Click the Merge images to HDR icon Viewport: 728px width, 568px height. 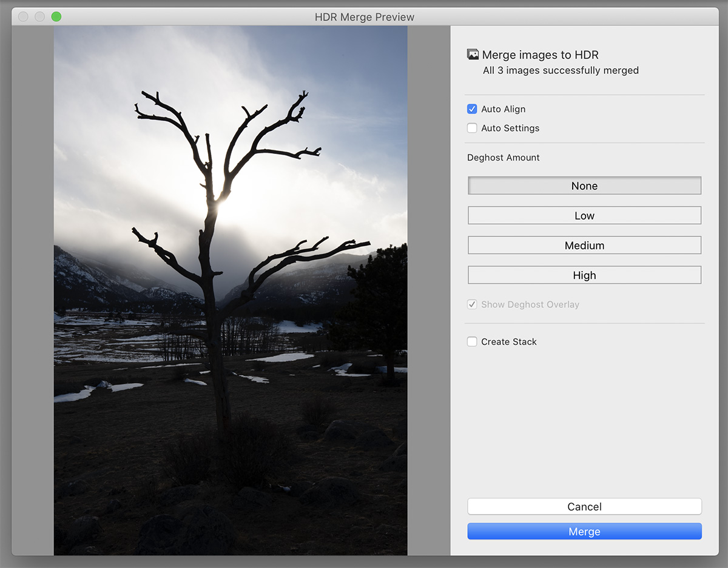(473, 55)
